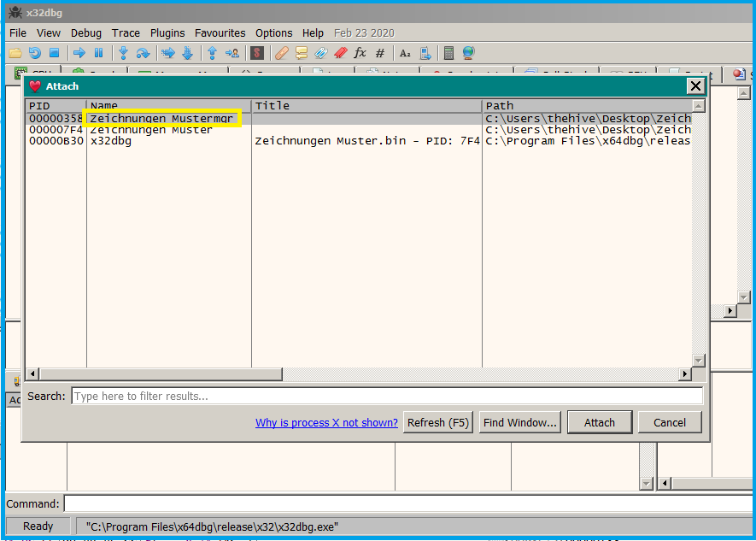
Task: Click right arrow of process list horizontal scrollbar
Action: click(684, 374)
